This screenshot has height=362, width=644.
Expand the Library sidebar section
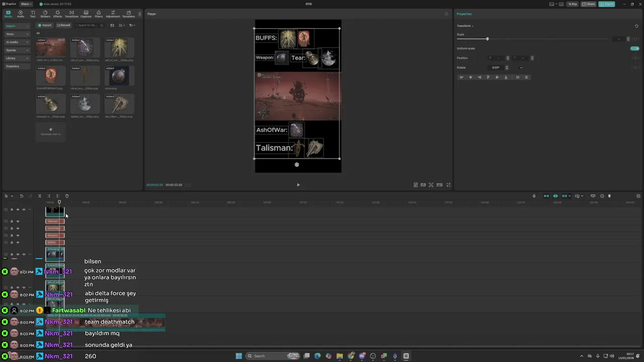point(17,58)
